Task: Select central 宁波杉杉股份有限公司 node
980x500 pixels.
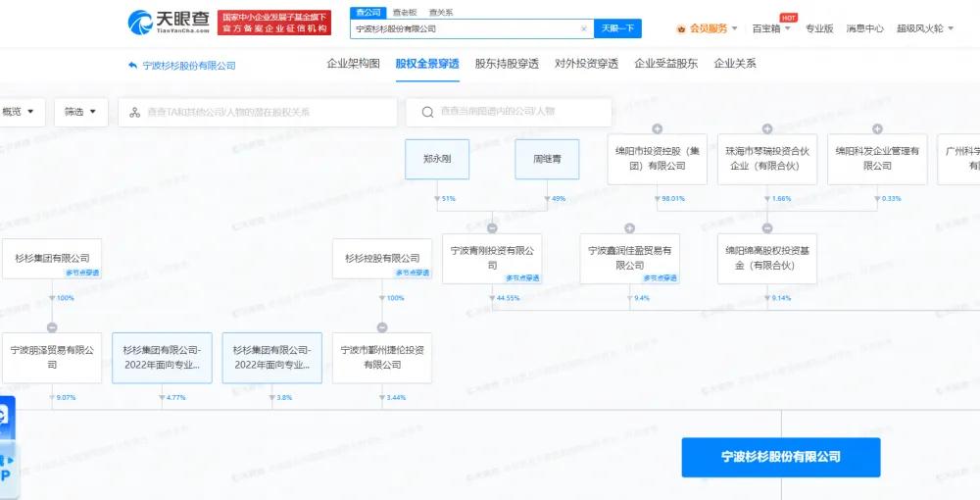Action: (x=781, y=458)
